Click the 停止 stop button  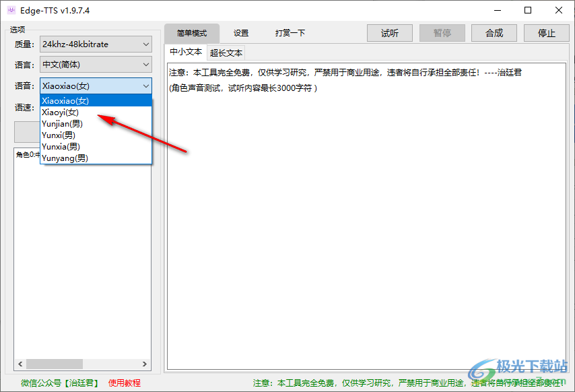tap(547, 34)
